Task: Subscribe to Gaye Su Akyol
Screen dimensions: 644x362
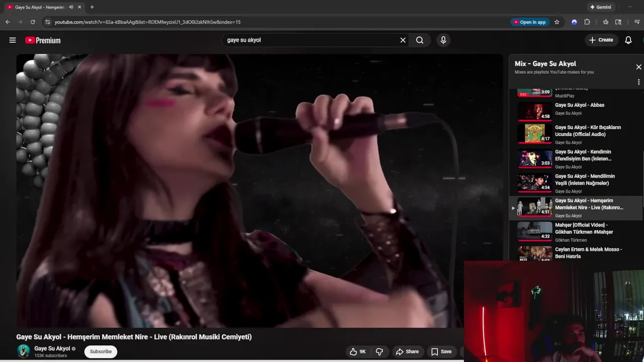Action: [101, 351]
